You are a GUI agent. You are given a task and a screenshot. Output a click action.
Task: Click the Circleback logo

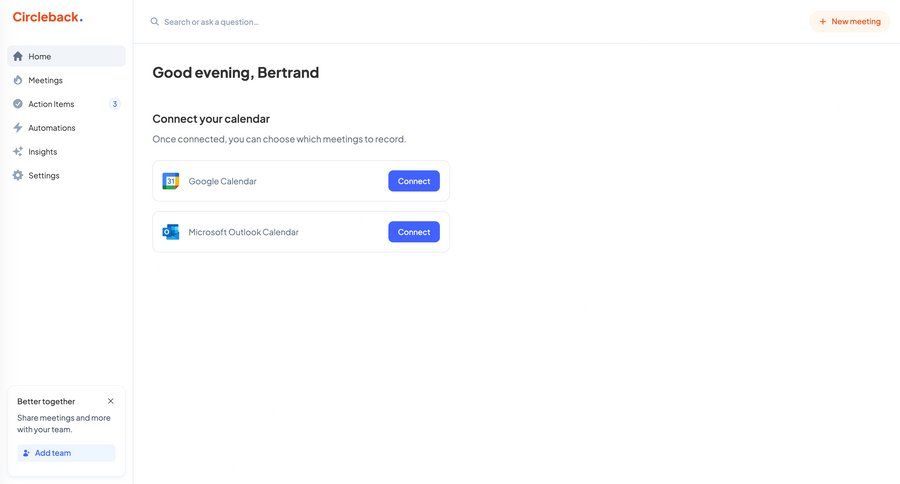(x=48, y=17)
